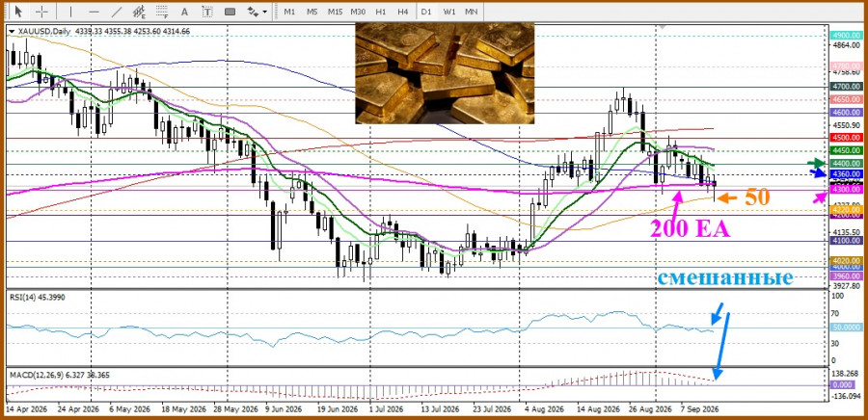Select the 4500.00 price level label
The image size is (868, 420).
[847, 138]
